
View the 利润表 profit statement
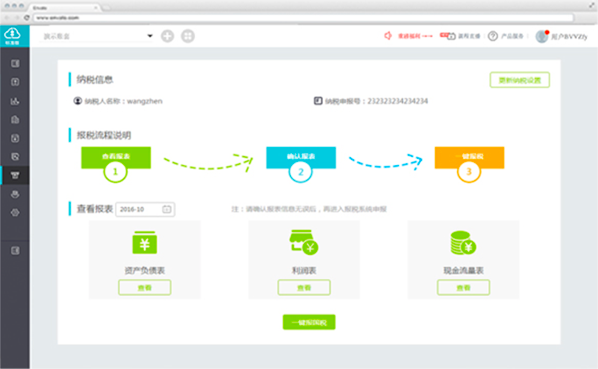(304, 287)
